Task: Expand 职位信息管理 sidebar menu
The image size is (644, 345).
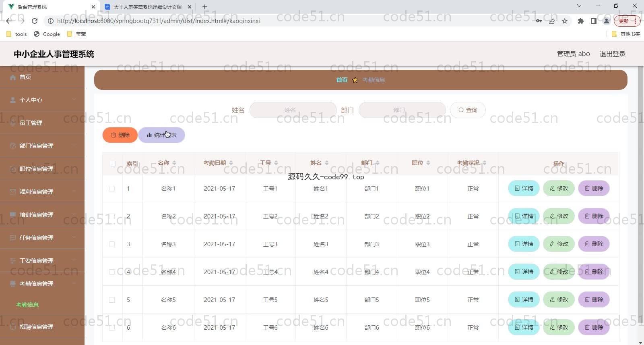Action: pos(42,169)
